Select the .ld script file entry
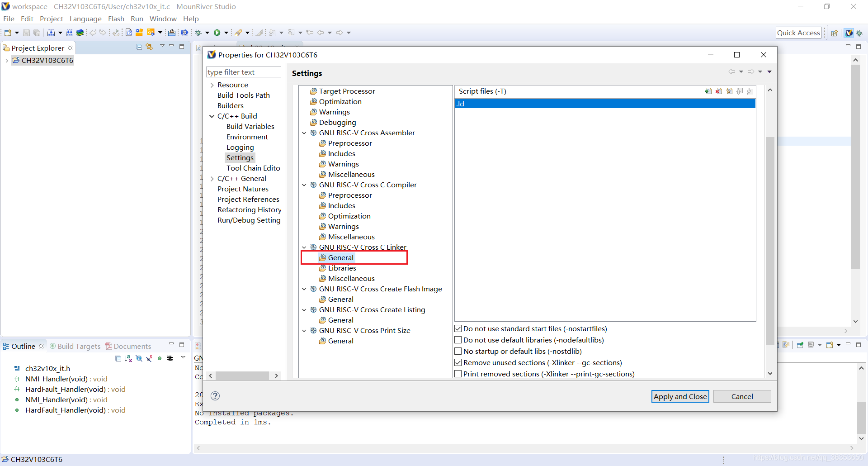This screenshot has width=868, height=466. (605, 104)
